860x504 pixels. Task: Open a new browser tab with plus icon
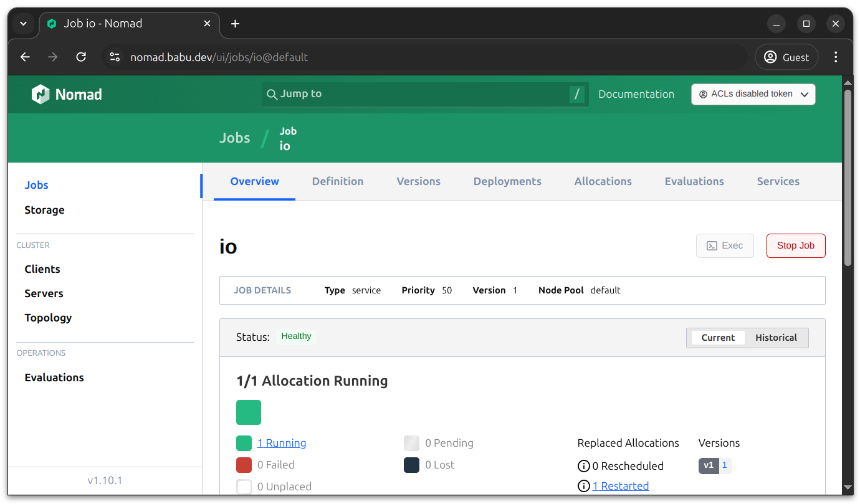235,24
